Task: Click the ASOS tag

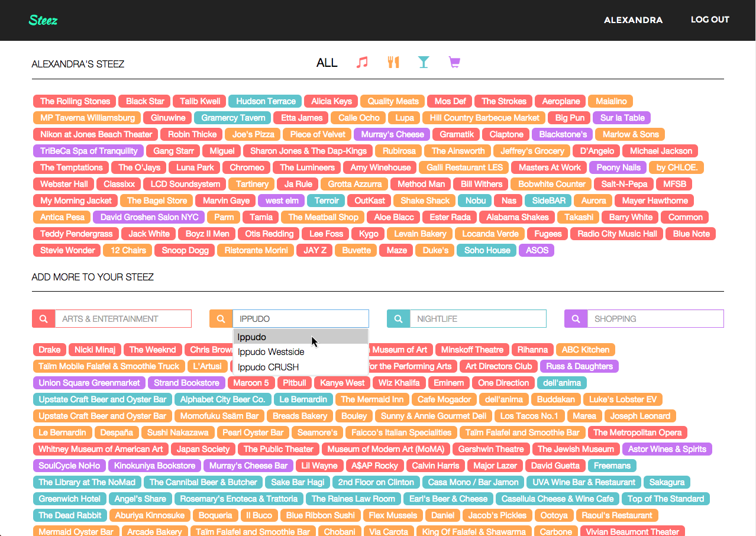Action: (x=537, y=250)
